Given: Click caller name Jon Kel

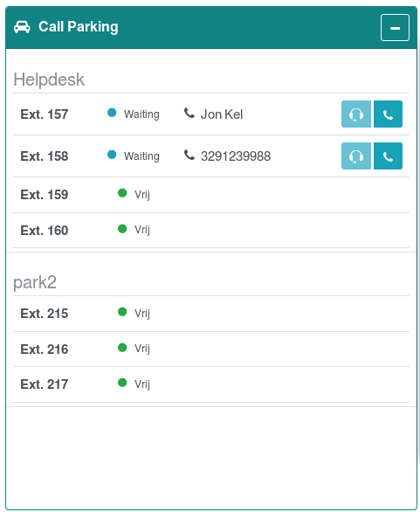Looking at the screenshot, I should [222, 114].
